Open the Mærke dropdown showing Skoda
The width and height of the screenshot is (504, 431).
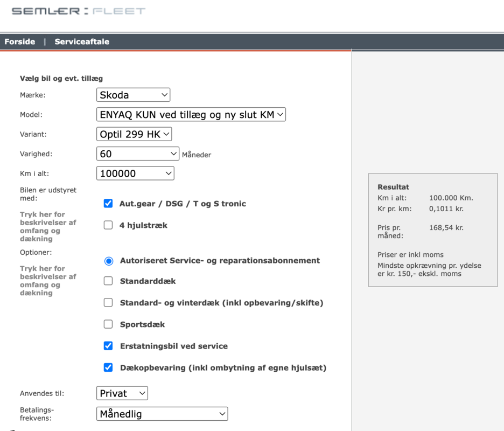133,95
